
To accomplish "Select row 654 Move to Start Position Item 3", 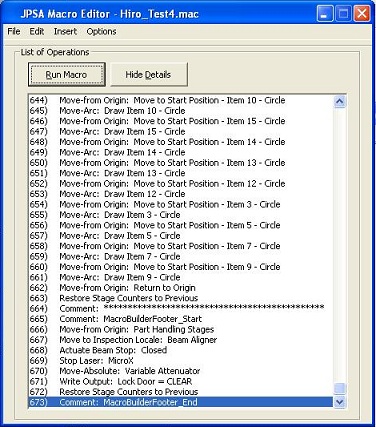I will [181, 204].
